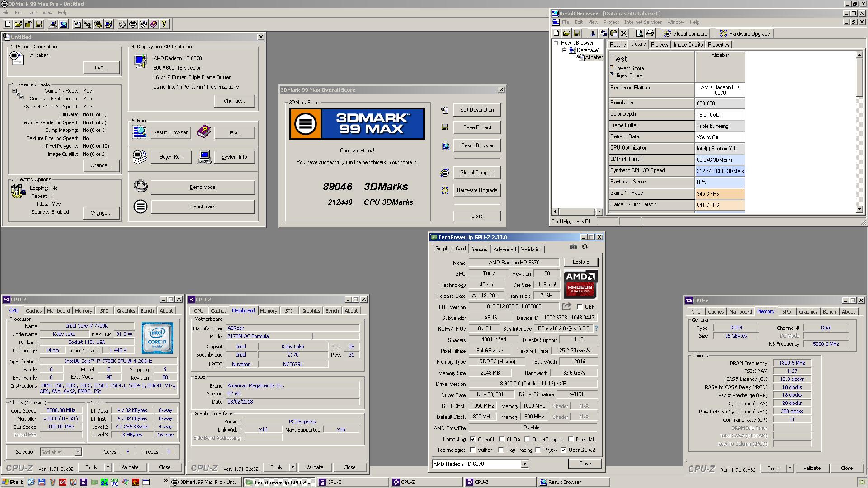Switch to Result Browser in taskbar
This screenshot has height=488, width=868.
pyautogui.click(x=573, y=482)
